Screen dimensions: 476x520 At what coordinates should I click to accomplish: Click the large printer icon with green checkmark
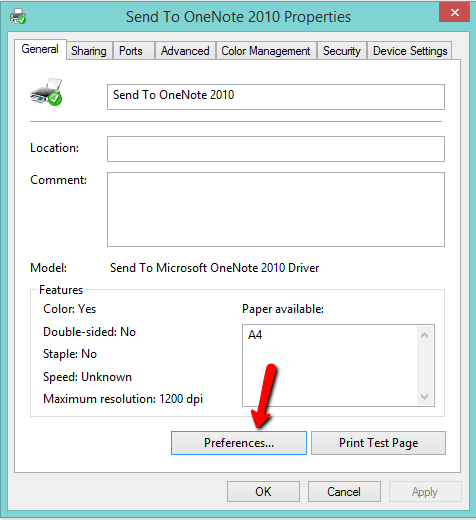(x=46, y=92)
